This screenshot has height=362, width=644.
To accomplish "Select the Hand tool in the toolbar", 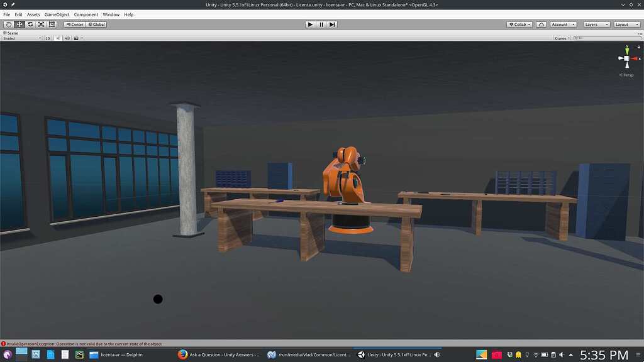I will pyautogui.click(x=8, y=24).
